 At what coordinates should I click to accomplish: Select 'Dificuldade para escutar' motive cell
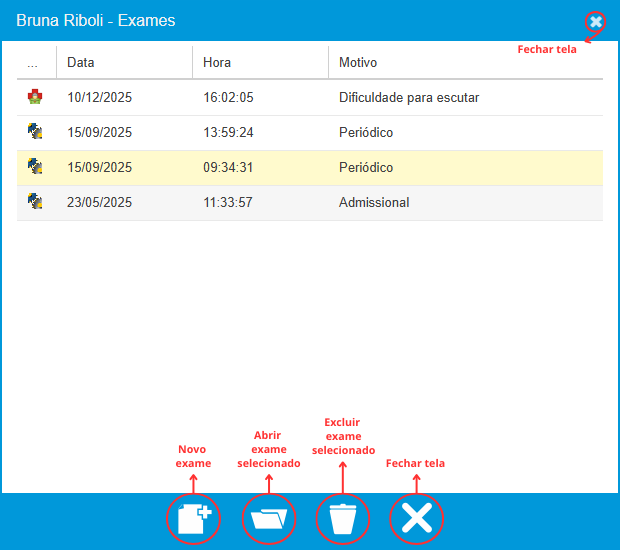(x=409, y=97)
